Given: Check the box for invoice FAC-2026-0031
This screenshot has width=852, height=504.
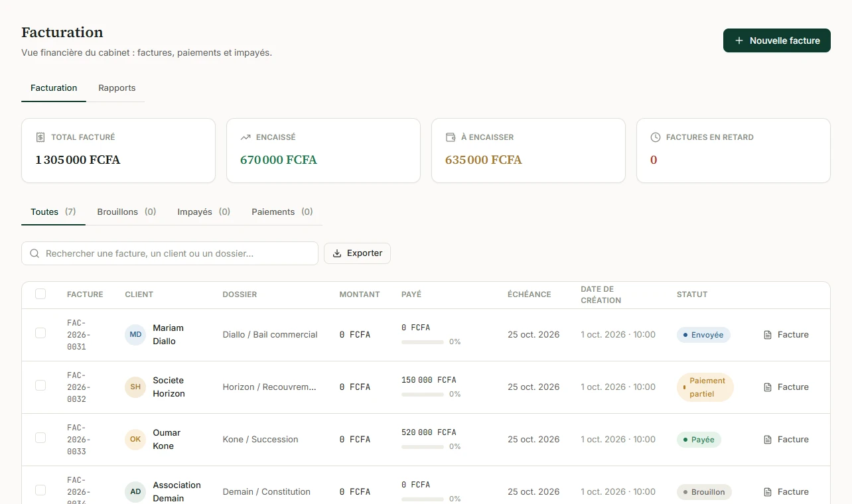Looking at the screenshot, I should pyautogui.click(x=40, y=333).
